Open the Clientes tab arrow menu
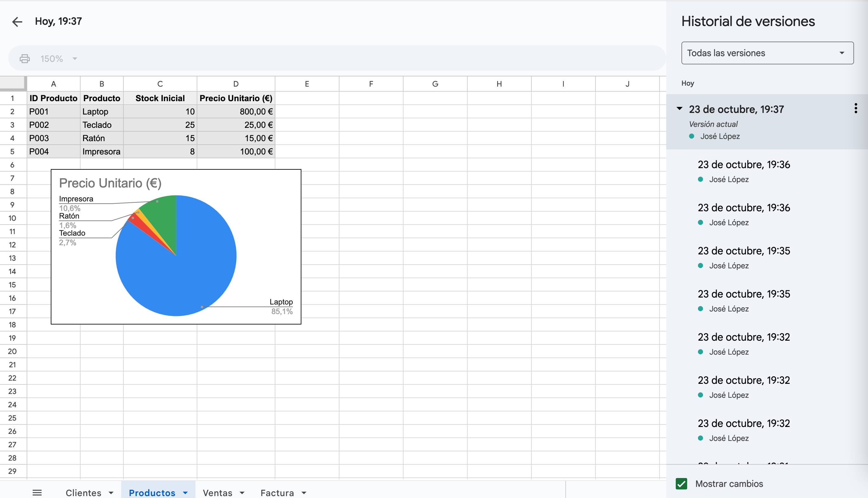Viewport: 868px width, 498px height. tap(111, 493)
